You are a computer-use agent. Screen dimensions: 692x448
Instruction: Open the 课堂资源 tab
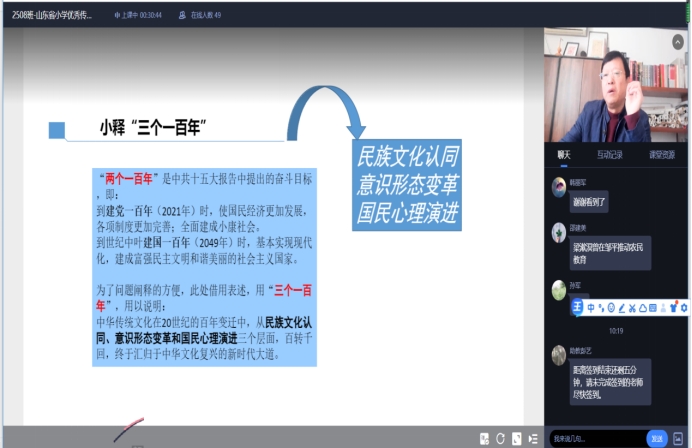(662, 155)
